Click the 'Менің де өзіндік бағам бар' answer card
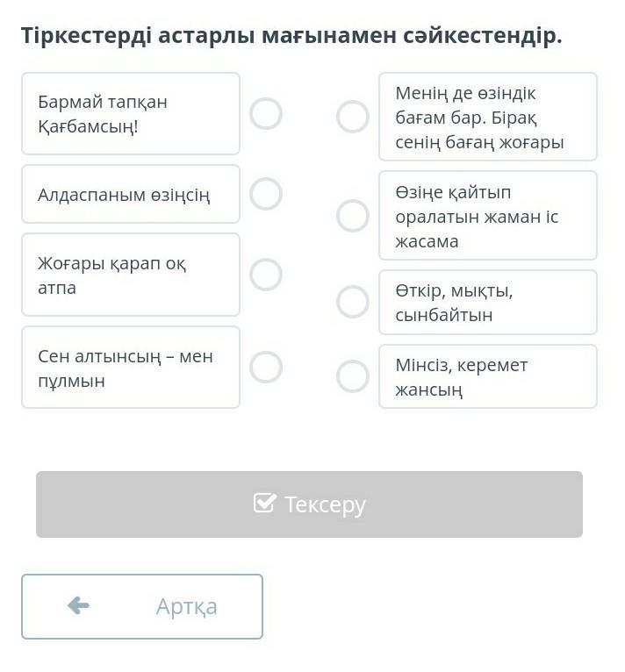The image size is (625, 672). [x=488, y=117]
